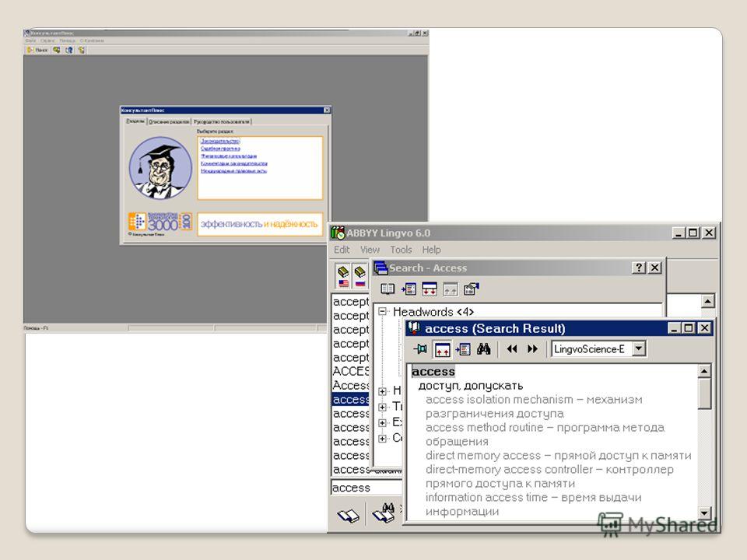
Task: Click the 'доступ, допускать' translation line
Action: pyautogui.click(x=471, y=385)
